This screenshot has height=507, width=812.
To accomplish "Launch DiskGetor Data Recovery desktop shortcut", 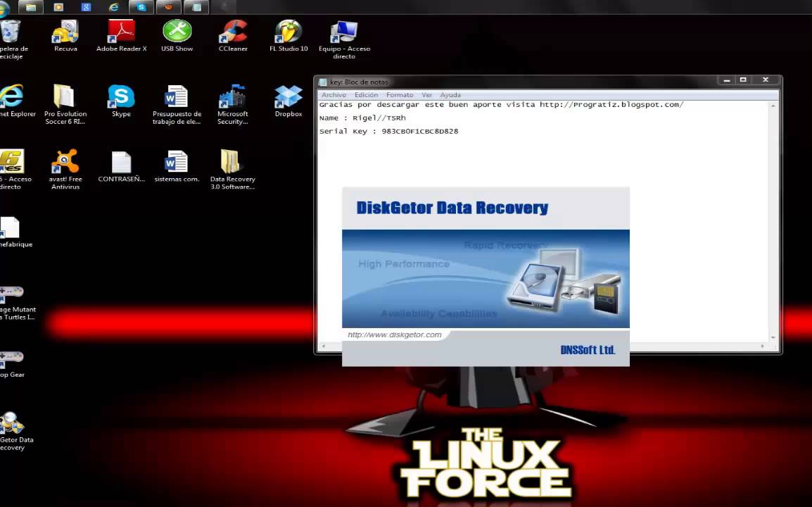I will click(x=15, y=432).
